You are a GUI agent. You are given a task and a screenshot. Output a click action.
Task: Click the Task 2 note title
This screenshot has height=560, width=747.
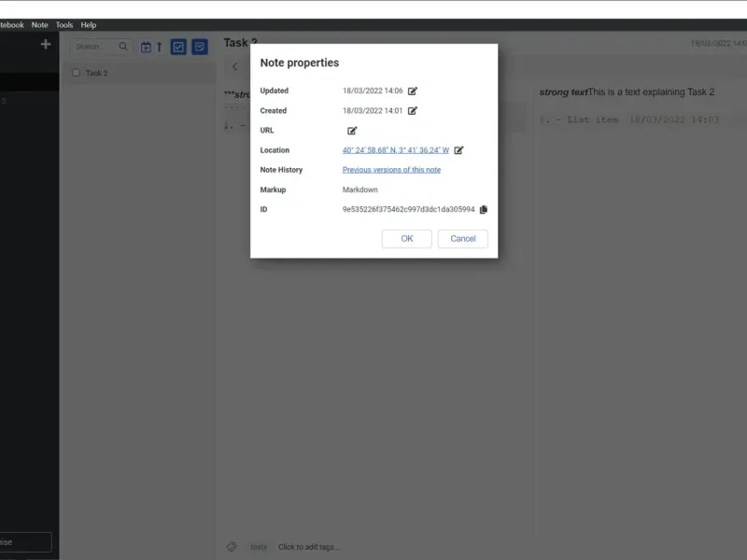240,43
